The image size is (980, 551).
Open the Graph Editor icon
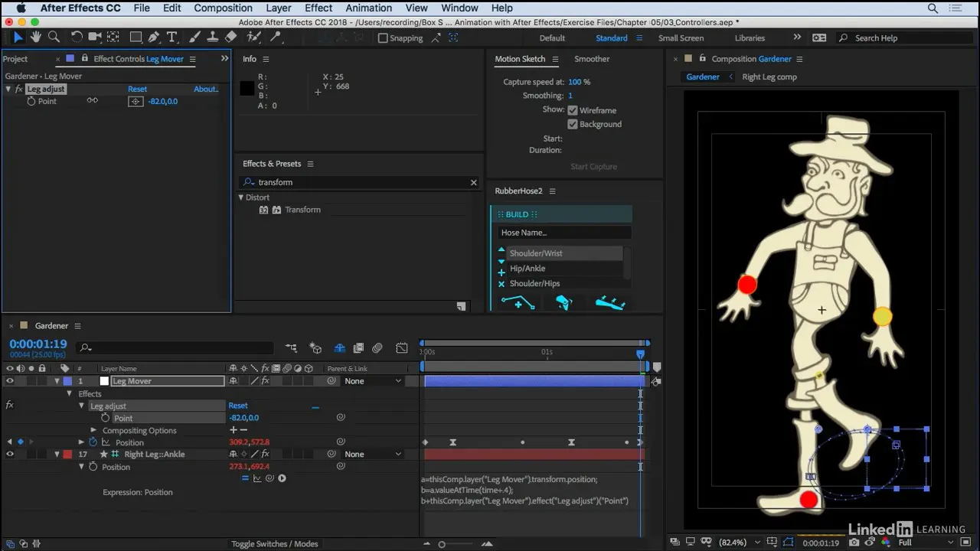click(402, 348)
